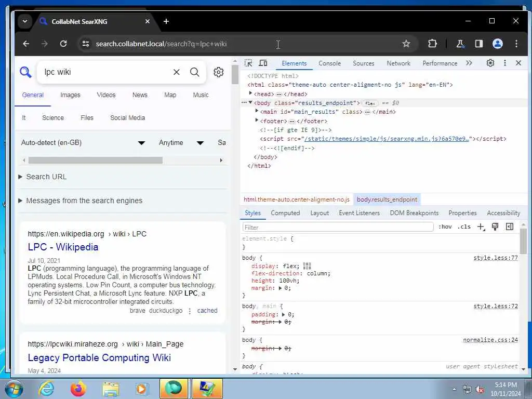Click the browser back arrow
Viewport: 532px width, 399px height.
[x=26, y=44]
